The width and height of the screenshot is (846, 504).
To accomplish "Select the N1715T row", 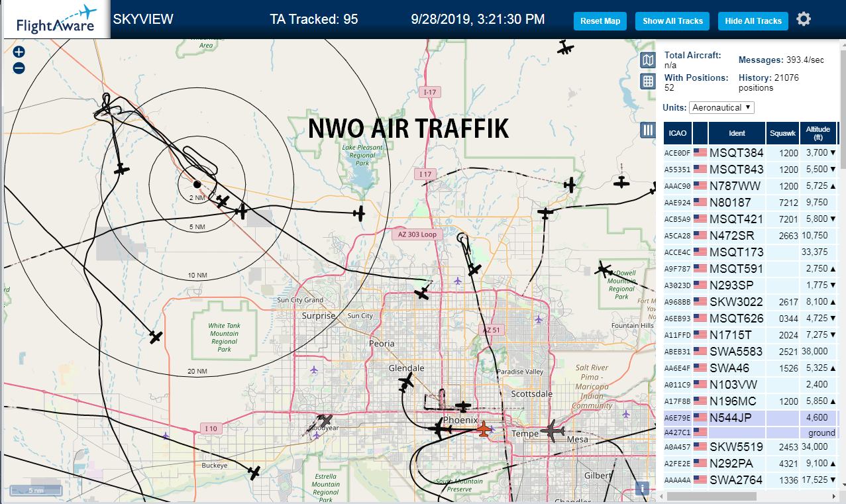I will pyautogui.click(x=751, y=334).
